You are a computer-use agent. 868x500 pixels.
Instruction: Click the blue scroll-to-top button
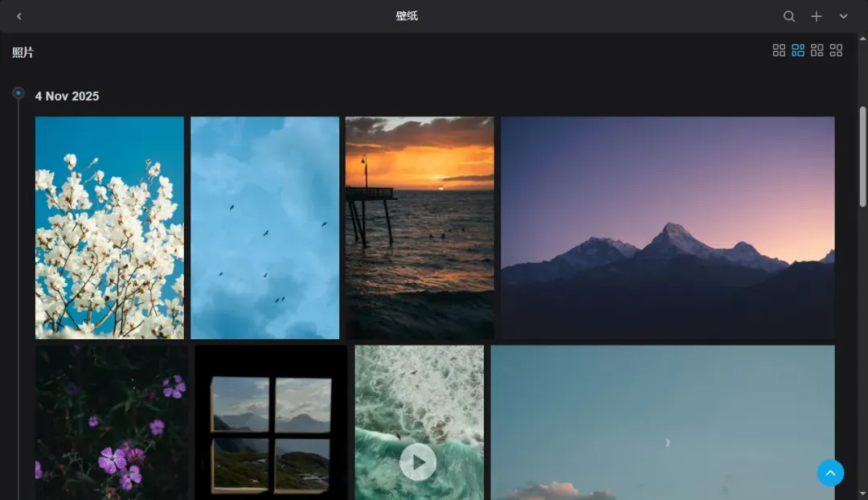point(830,473)
